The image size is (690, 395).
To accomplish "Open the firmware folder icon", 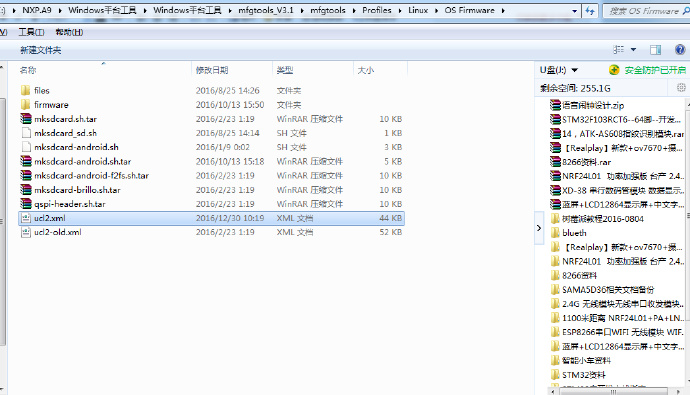I will (26, 105).
